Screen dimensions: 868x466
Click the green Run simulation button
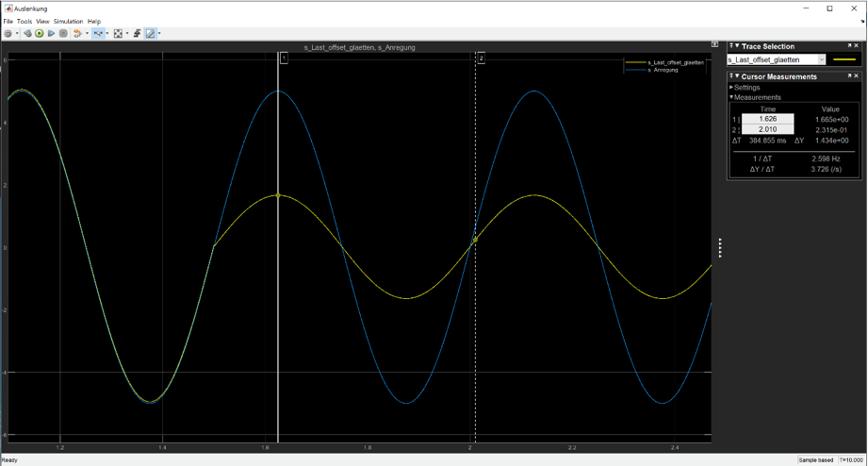point(40,33)
